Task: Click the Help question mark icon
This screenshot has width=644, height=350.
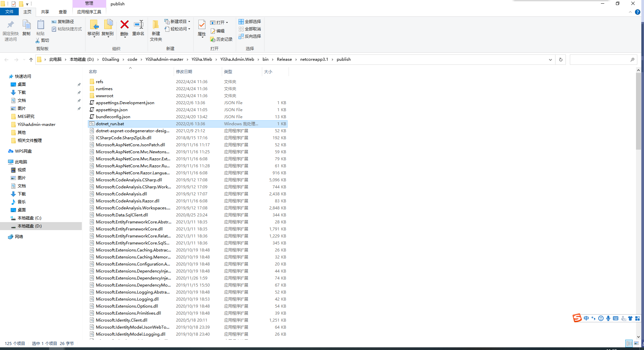Action: [x=637, y=12]
